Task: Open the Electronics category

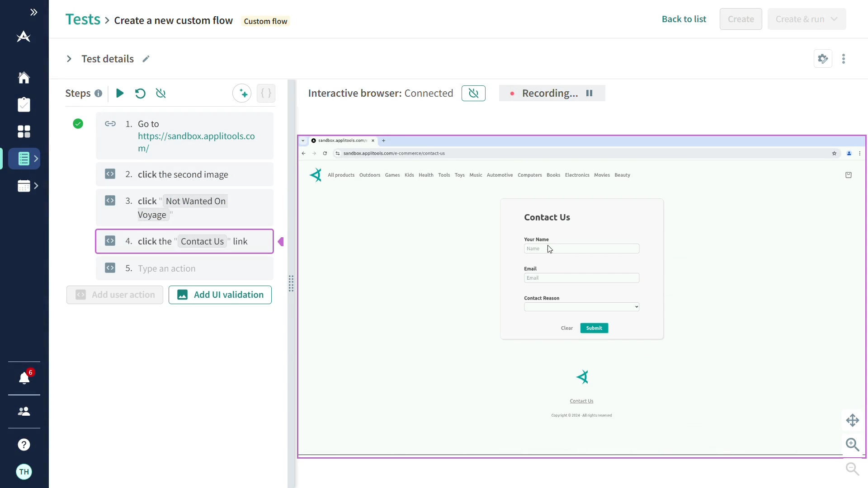Action: [577, 175]
